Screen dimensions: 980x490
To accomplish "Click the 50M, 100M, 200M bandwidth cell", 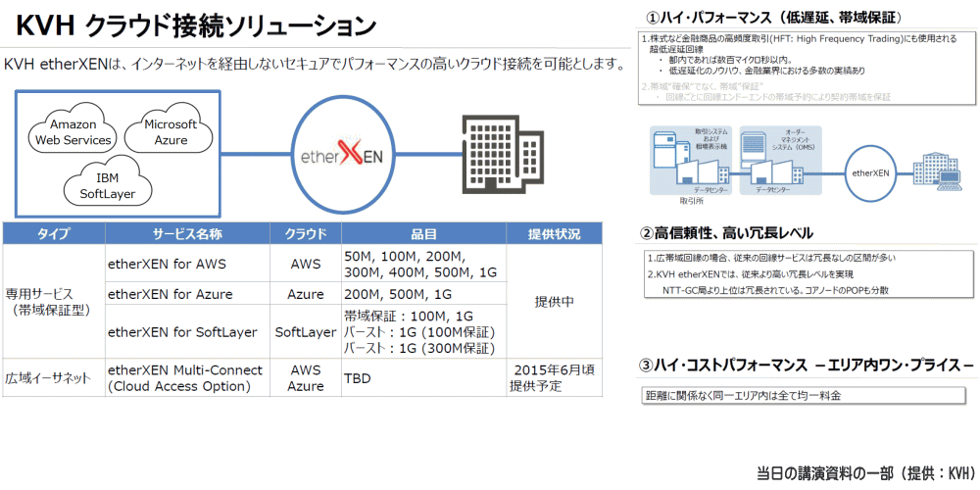I will click(x=423, y=264).
